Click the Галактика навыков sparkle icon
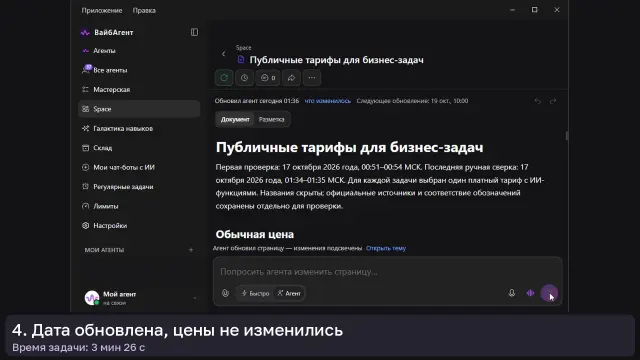 tap(85, 129)
